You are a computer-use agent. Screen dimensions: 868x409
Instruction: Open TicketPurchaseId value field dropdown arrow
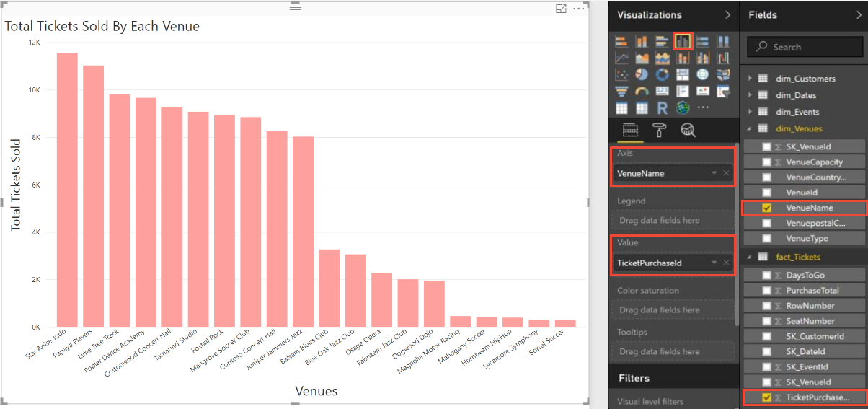point(714,263)
